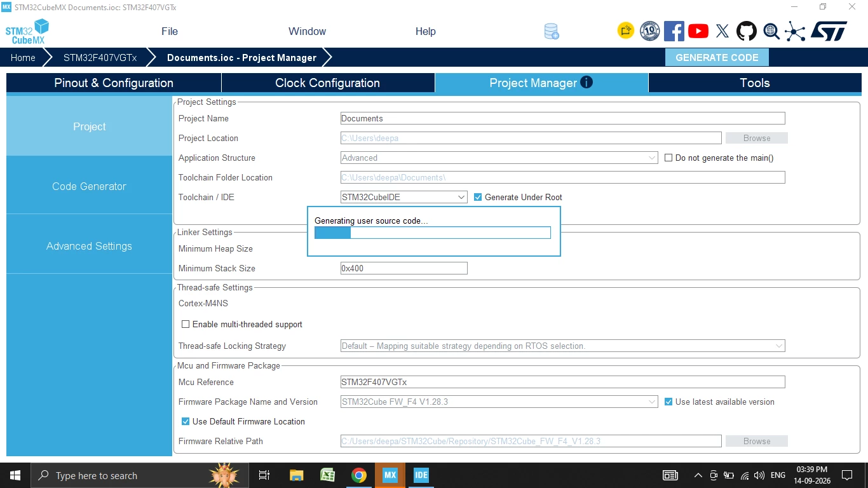Open the YouTube icon link
The image size is (868, 488).
(x=698, y=31)
